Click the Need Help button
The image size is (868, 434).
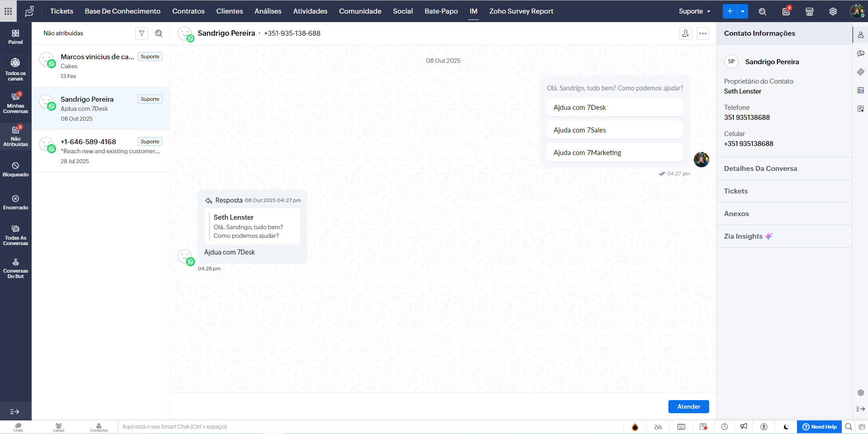819,427
